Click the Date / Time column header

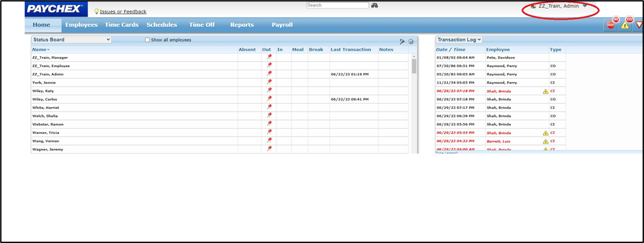coord(451,49)
